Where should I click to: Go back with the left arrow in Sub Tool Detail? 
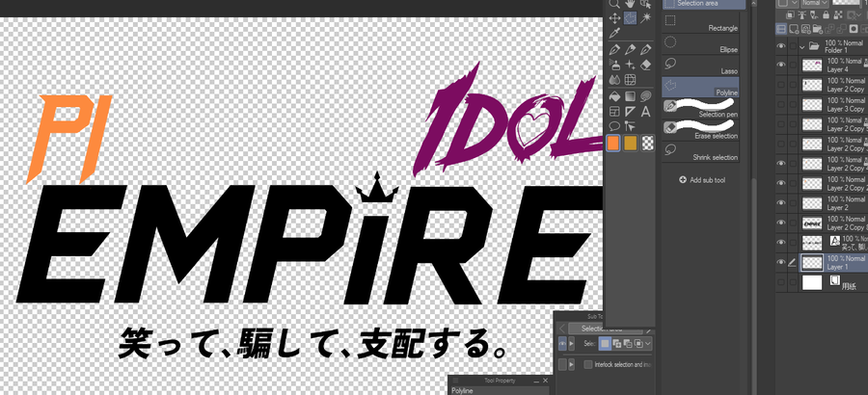point(561,329)
